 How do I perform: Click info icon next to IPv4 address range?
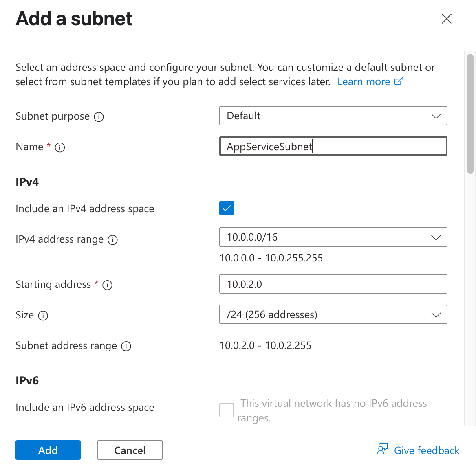coord(112,240)
